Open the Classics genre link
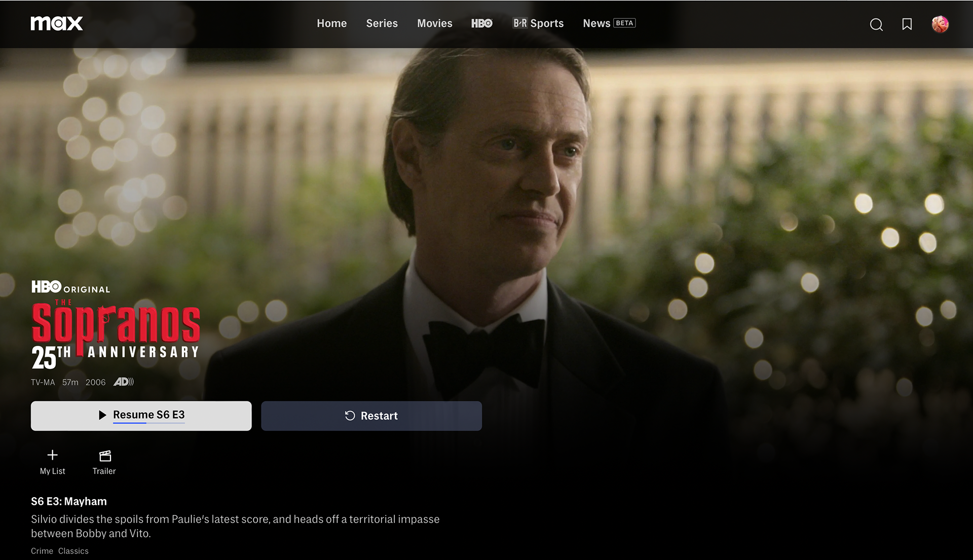973x560 pixels. pos(73,551)
